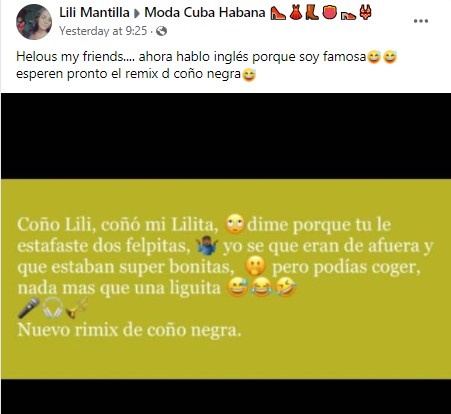Click the red dress emoji in group name
Screen dimensions: 451x414
click(296, 13)
